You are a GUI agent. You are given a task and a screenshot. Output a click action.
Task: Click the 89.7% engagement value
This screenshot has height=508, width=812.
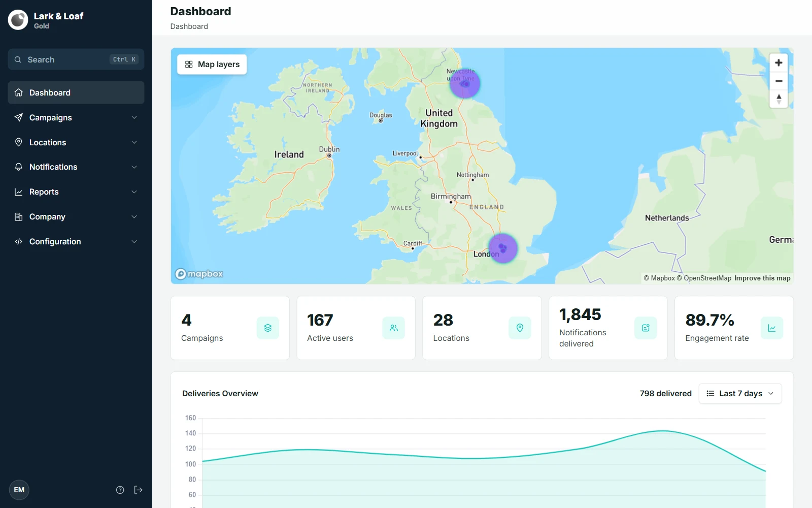point(709,320)
